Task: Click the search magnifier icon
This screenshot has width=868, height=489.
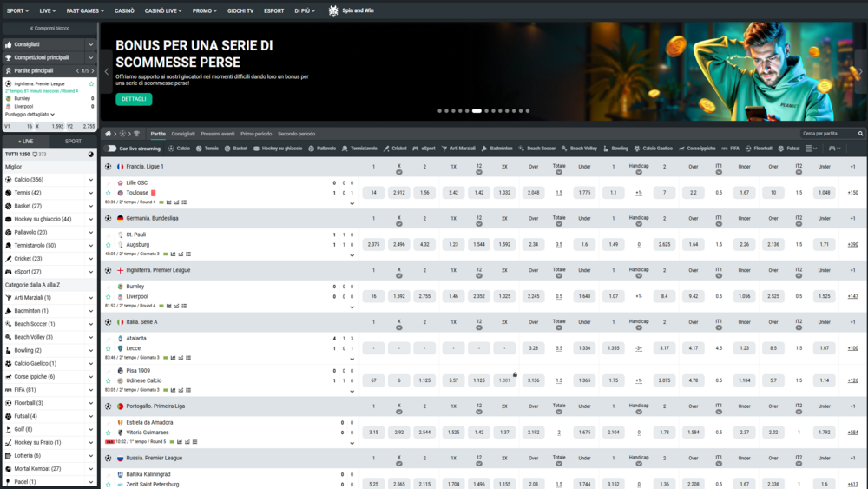Action: (x=860, y=134)
